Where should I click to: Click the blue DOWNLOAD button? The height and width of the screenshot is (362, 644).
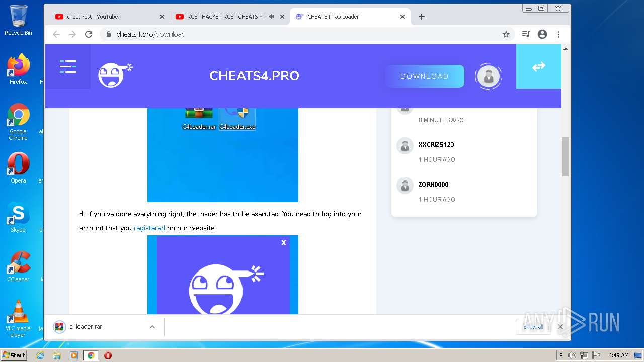coord(425,76)
